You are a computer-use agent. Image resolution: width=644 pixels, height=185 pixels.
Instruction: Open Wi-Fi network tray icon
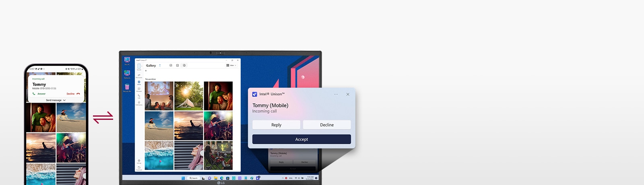pyautogui.click(x=296, y=178)
